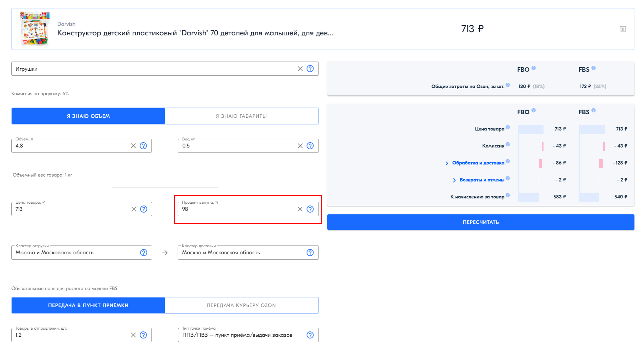
Task: Select Передача в пункт приёмки tab
Action: [88, 305]
